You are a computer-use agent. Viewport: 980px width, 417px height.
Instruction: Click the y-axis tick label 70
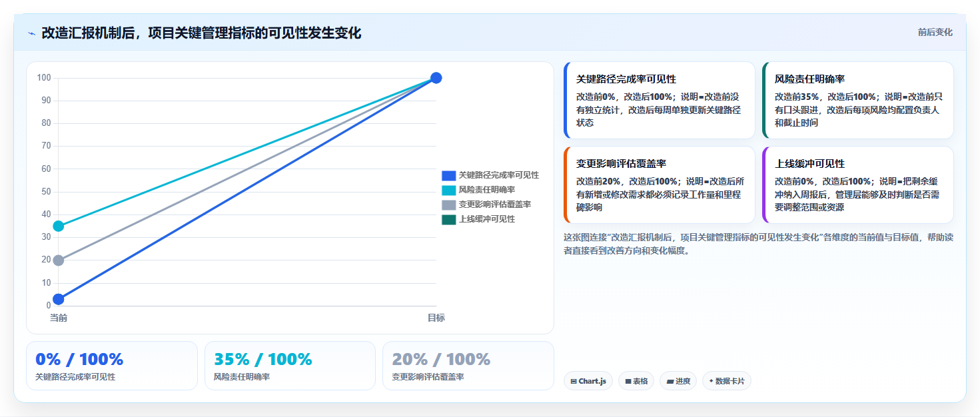[46, 146]
